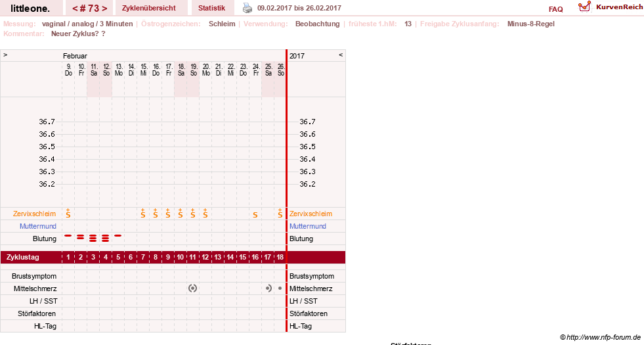644x345 pixels.
Task: Open the FAQ link
Action: [x=555, y=9]
